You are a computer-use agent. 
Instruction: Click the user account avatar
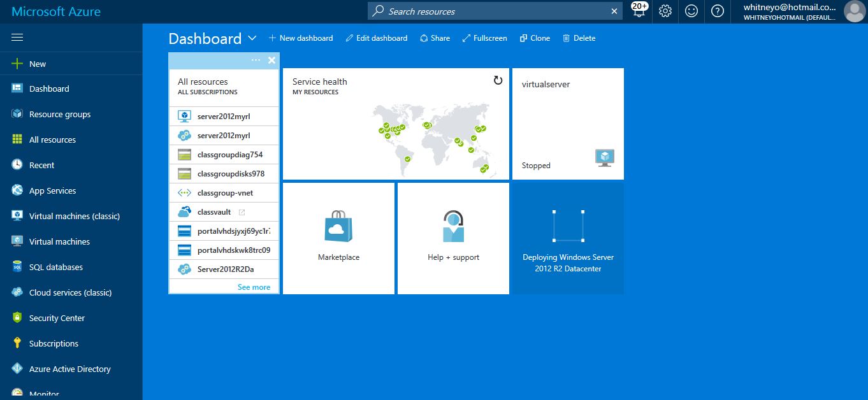pyautogui.click(x=854, y=11)
